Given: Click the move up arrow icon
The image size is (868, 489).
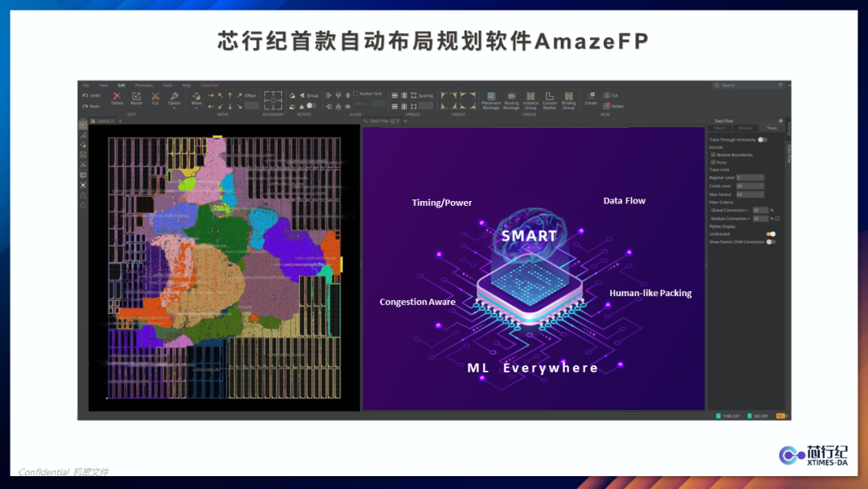Looking at the screenshot, I should pyautogui.click(x=231, y=95).
